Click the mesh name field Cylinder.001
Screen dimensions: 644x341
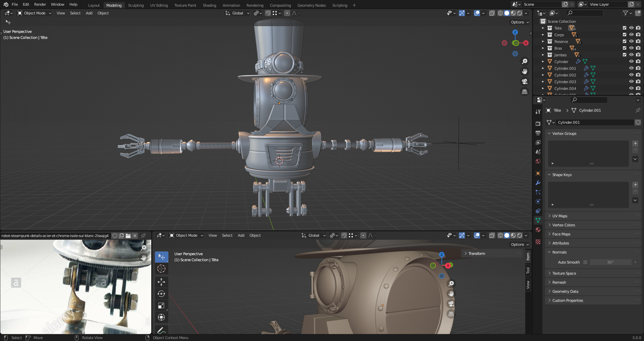click(594, 122)
